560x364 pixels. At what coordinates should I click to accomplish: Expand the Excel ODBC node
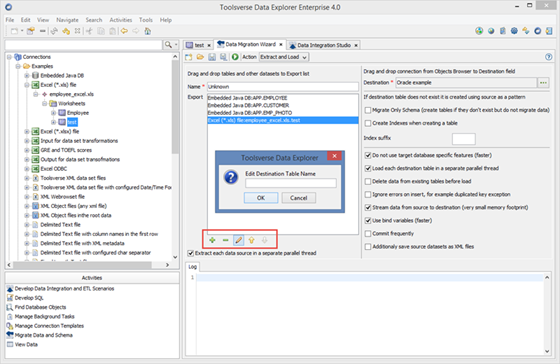tap(27, 169)
